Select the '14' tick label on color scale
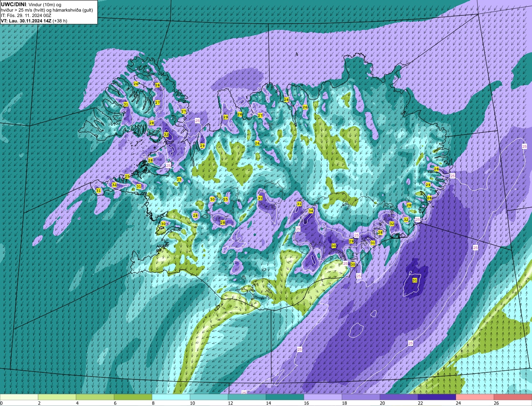 (x=268, y=403)
